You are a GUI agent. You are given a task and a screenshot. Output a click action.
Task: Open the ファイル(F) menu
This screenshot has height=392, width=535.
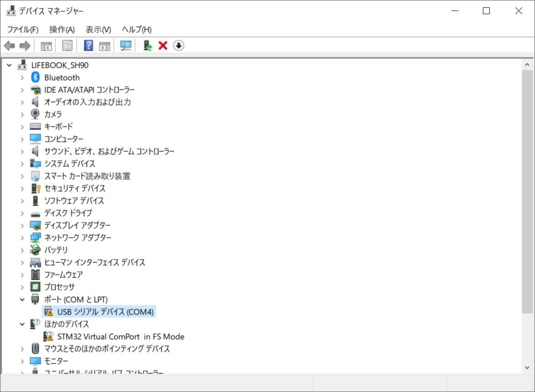pos(22,29)
